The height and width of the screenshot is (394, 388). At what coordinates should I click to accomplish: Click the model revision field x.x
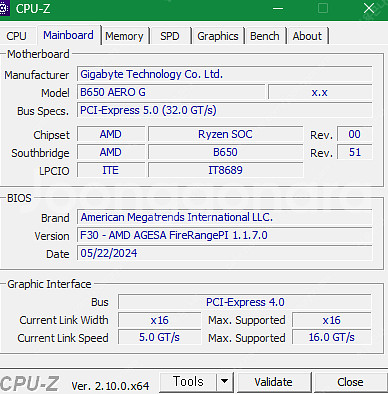pos(320,92)
